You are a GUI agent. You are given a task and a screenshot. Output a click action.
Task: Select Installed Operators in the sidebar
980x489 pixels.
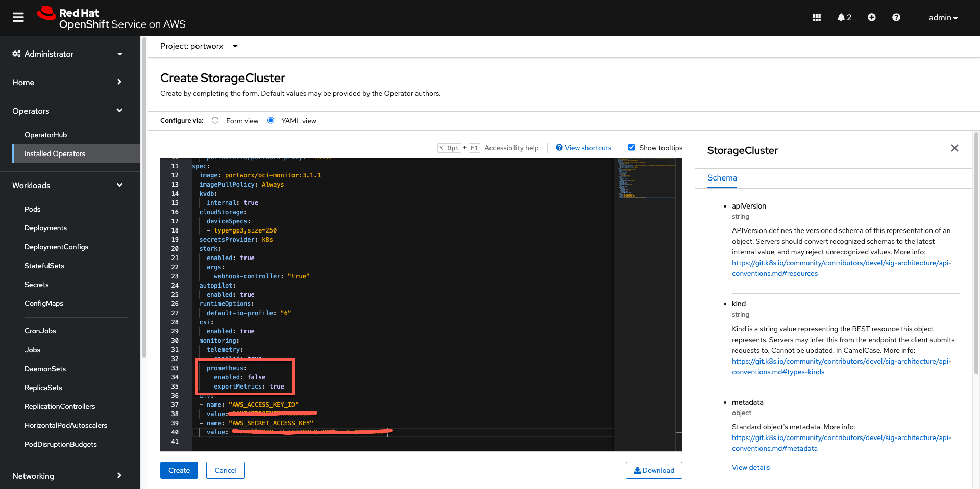(55, 153)
